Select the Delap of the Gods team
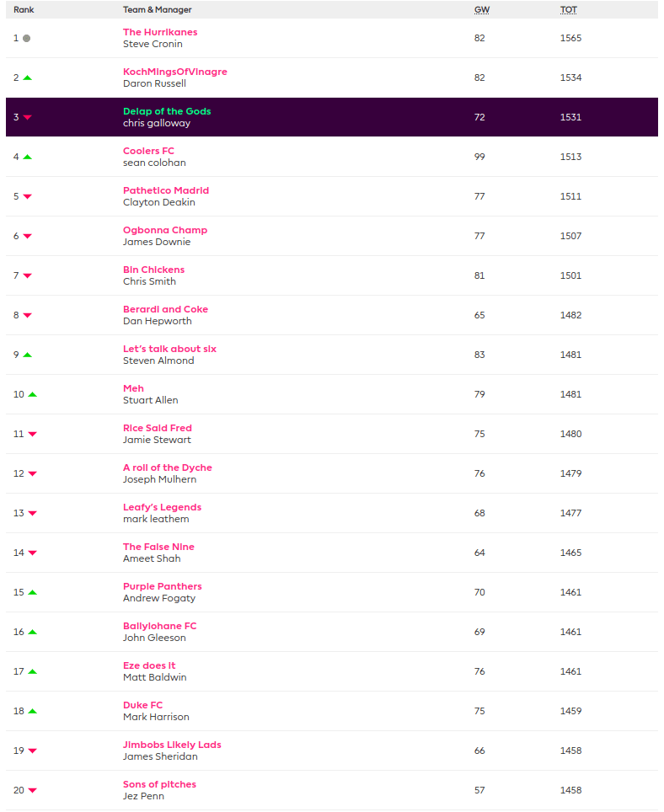The width and height of the screenshot is (664, 812). click(x=167, y=111)
